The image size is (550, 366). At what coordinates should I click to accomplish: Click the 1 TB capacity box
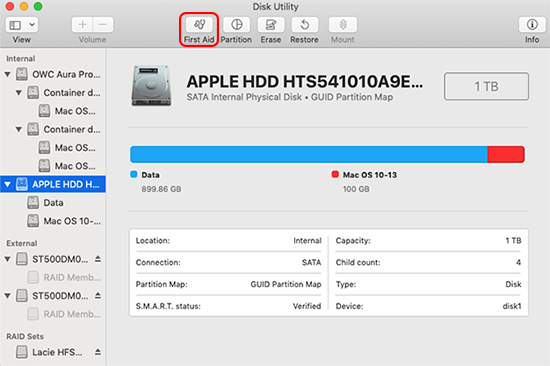[486, 86]
